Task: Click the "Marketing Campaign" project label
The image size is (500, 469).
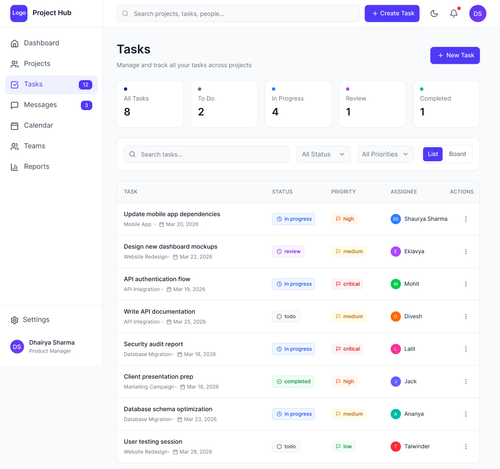Action: 149,387
